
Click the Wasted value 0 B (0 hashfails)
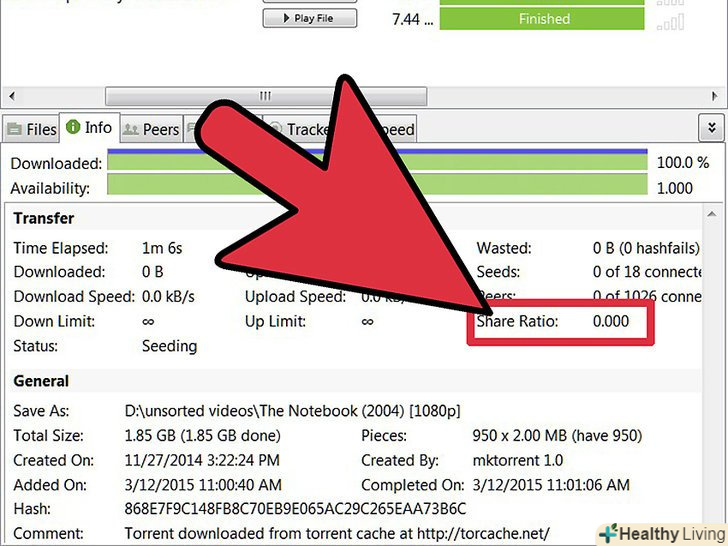coord(646,248)
